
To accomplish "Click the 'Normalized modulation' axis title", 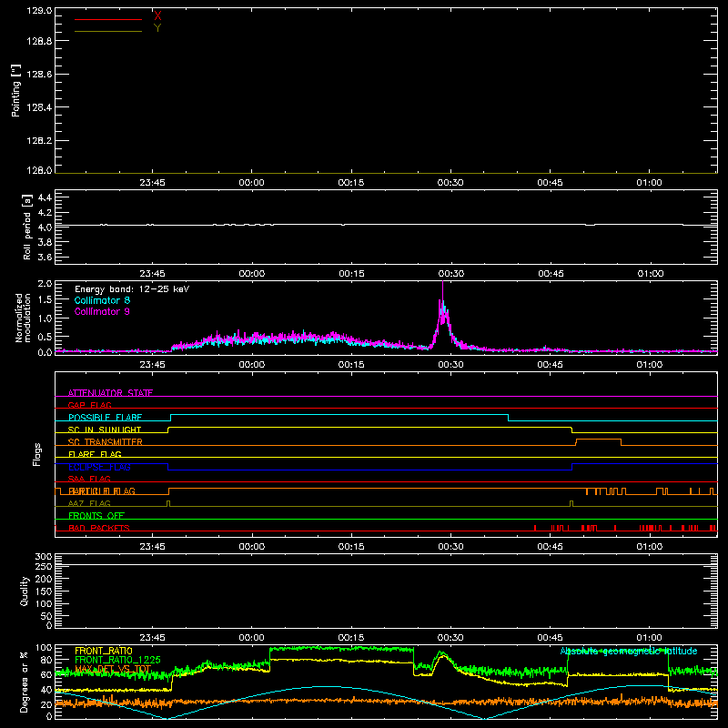I will tap(23, 318).
